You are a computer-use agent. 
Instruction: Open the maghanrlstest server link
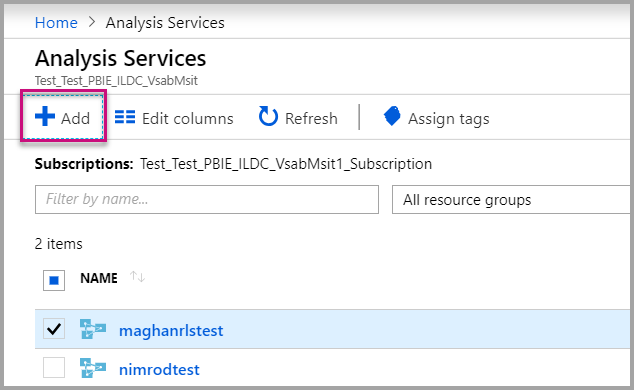(x=171, y=331)
